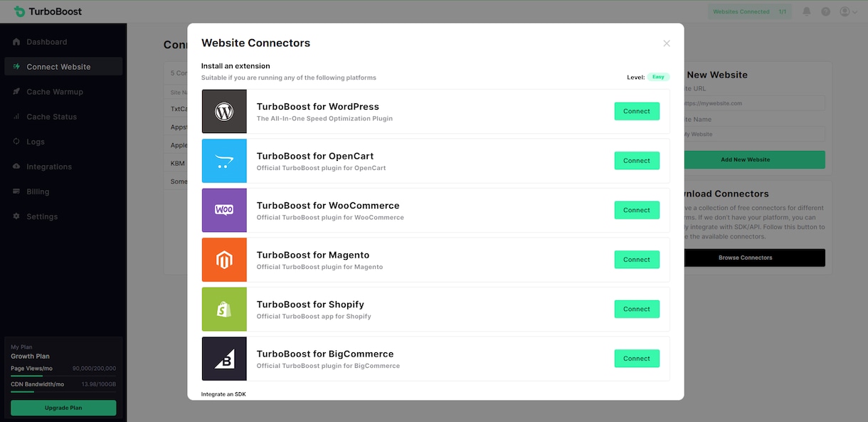
Task: Click the TurboBoost for WordPress title
Action: (x=318, y=107)
